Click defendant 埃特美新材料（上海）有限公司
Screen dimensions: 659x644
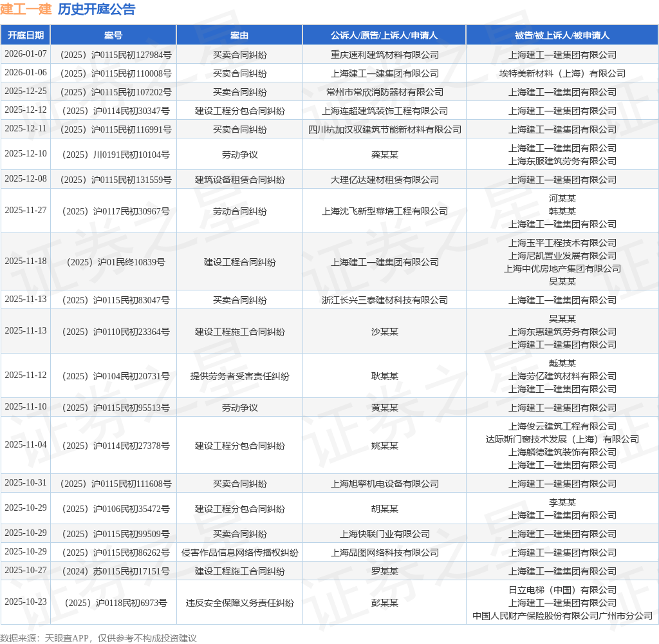click(x=562, y=73)
